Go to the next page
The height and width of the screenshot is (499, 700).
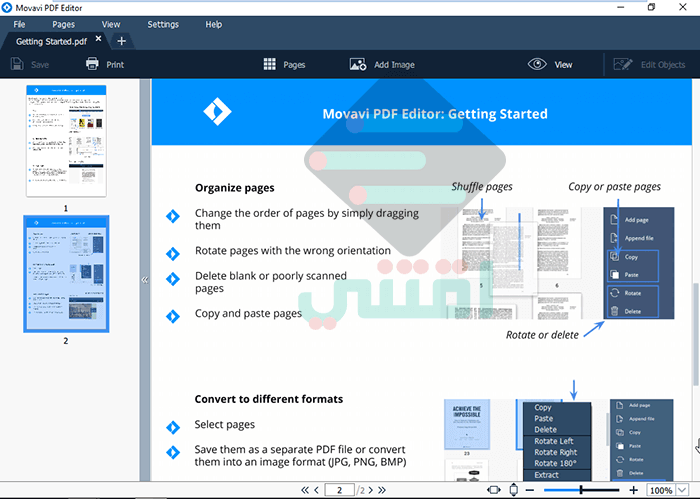371,490
